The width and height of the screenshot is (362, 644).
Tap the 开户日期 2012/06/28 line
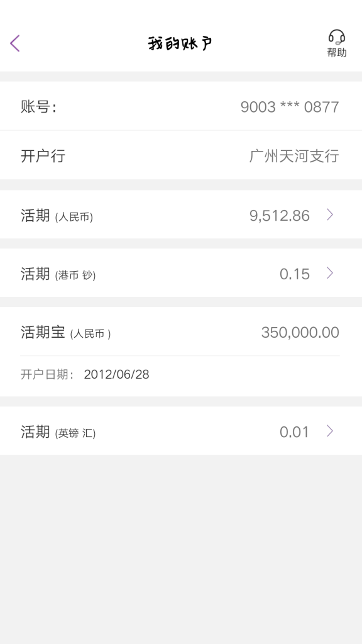pos(85,375)
